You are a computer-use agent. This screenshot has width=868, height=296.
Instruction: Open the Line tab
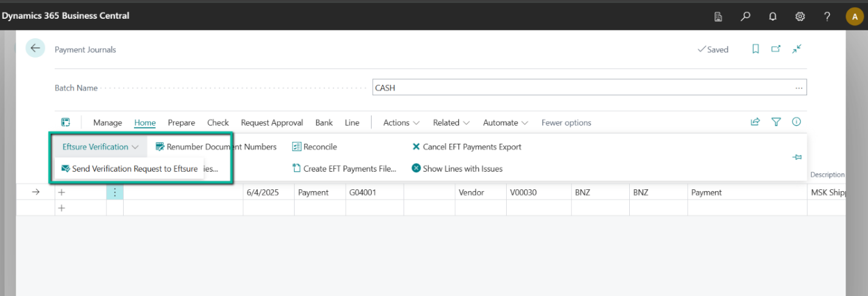[352, 123]
